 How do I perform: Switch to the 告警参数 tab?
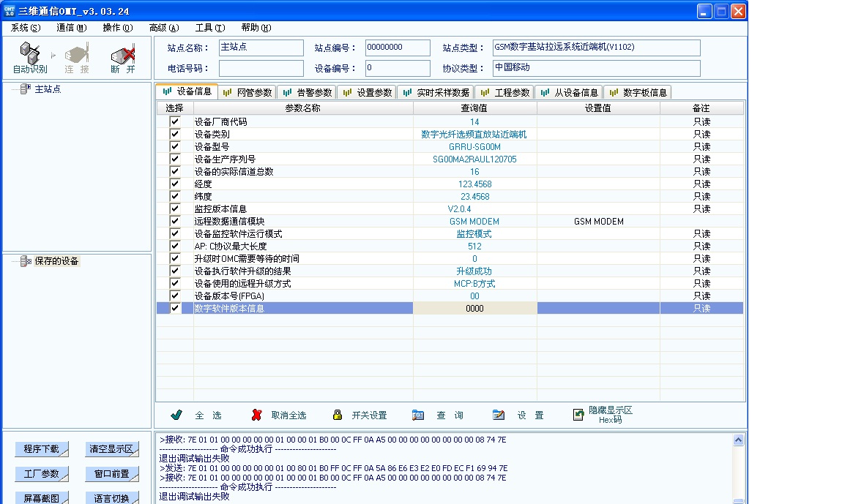coord(308,92)
